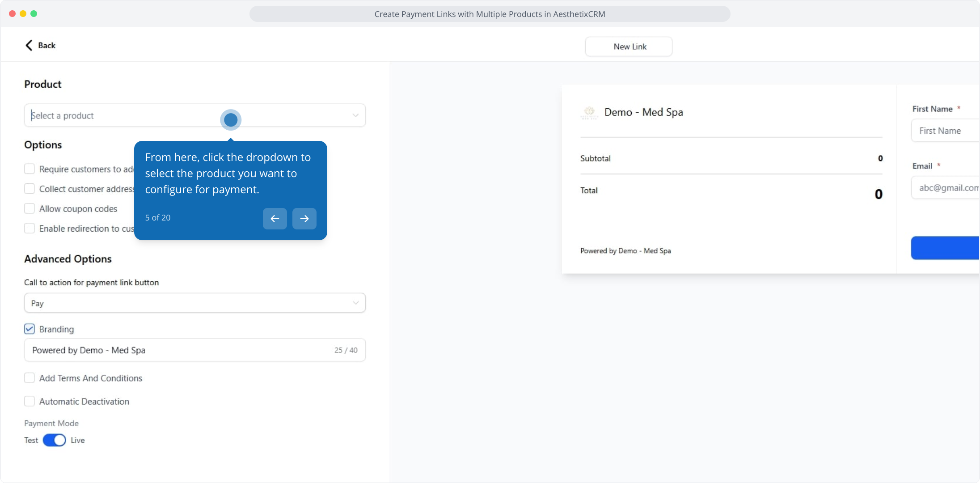
Task: Click the blue payment button in preview
Action: pyautogui.click(x=944, y=248)
